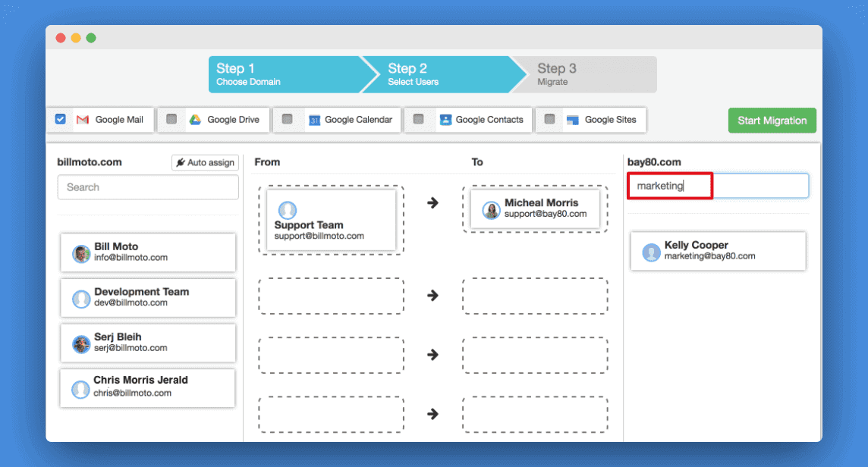
Task: Click the Google Calendar icon
Action: (x=313, y=120)
